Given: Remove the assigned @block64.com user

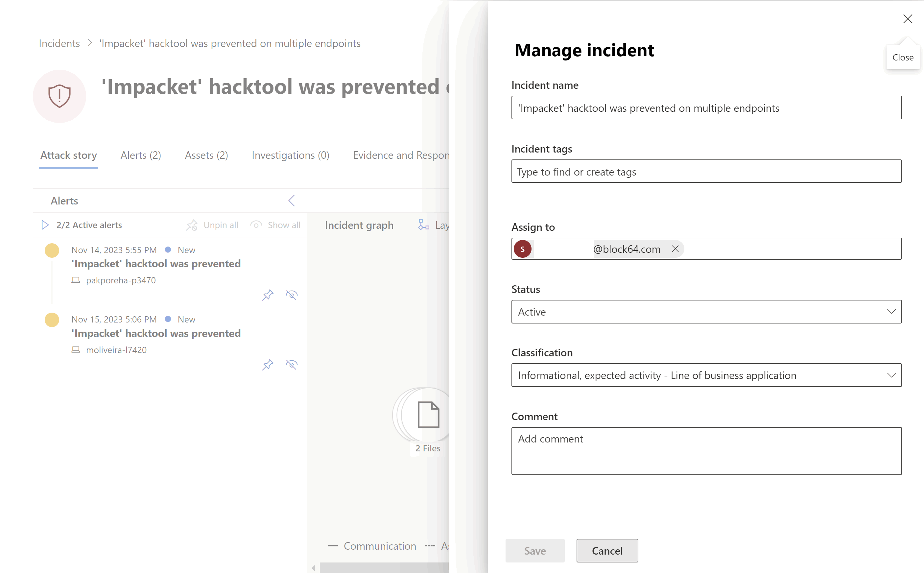Looking at the screenshot, I should 675,249.
